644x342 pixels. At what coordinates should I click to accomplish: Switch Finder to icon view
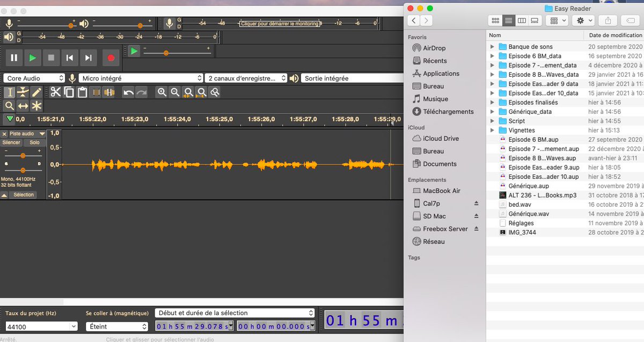[495, 20]
